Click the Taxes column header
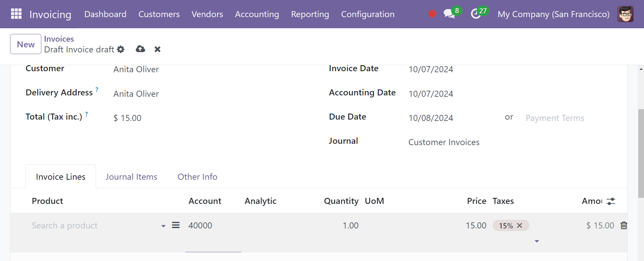Image resolution: width=644 pixels, height=261 pixels. point(503,201)
